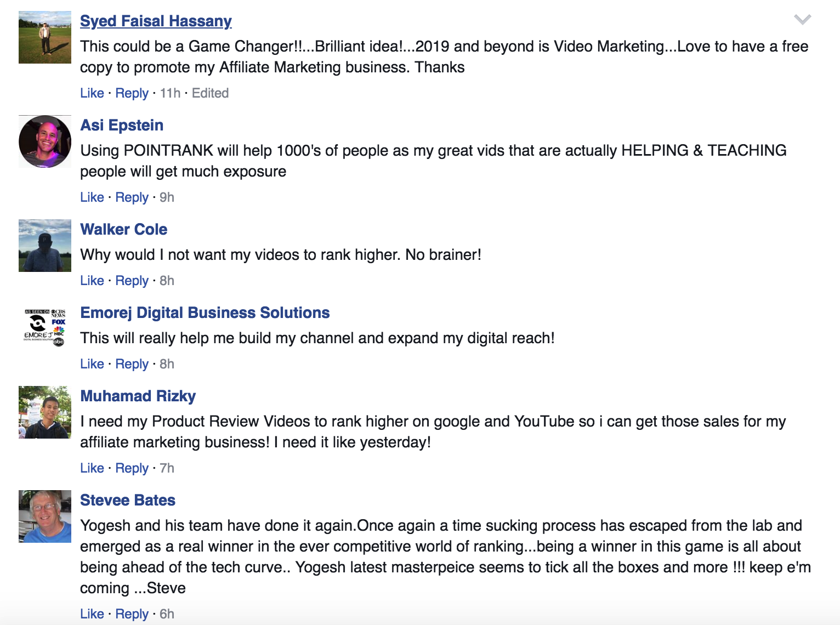Open Muhamad Rizky's profile name
Screen dimensions: 840x625
click(138, 396)
